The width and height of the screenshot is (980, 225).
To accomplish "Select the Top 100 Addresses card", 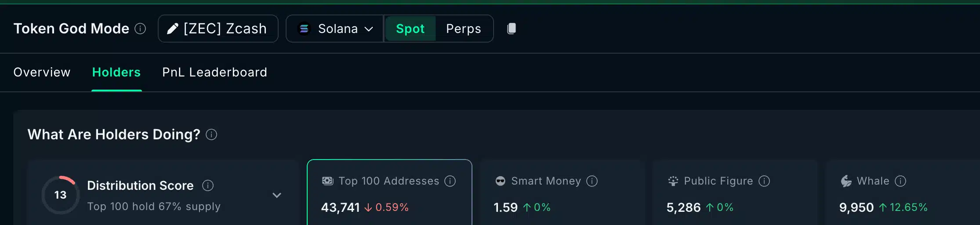I will click(x=389, y=194).
